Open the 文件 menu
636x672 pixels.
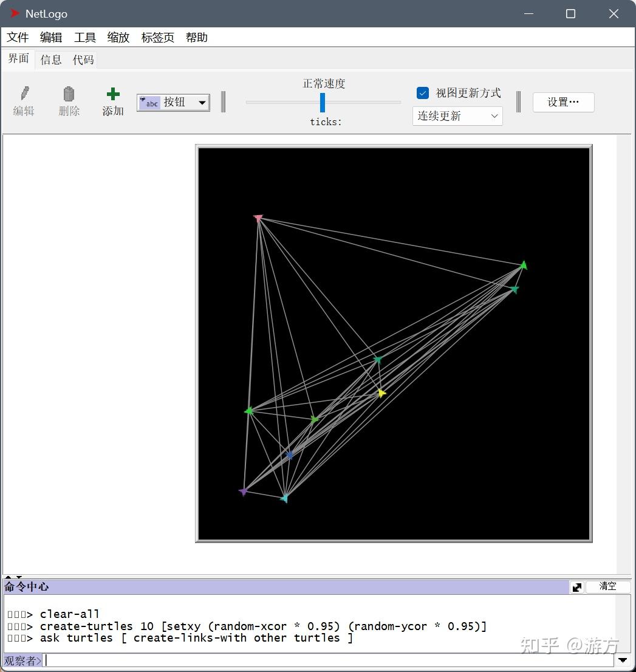point(18,37)
